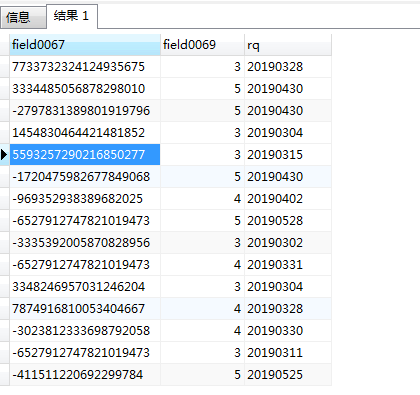Screen dimensions: 420x395
Task: Click rq value 20190330
Action: [288, 331]
